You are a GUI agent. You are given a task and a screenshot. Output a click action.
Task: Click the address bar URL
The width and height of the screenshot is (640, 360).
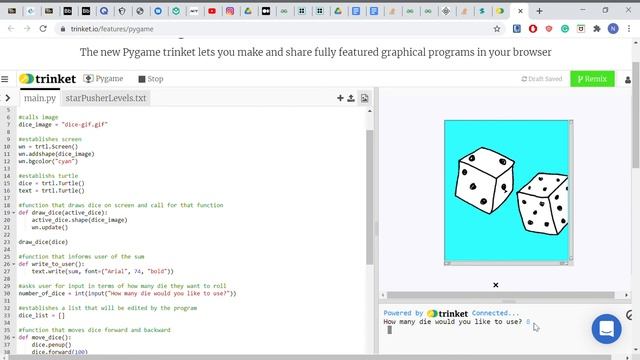[112, 29]
